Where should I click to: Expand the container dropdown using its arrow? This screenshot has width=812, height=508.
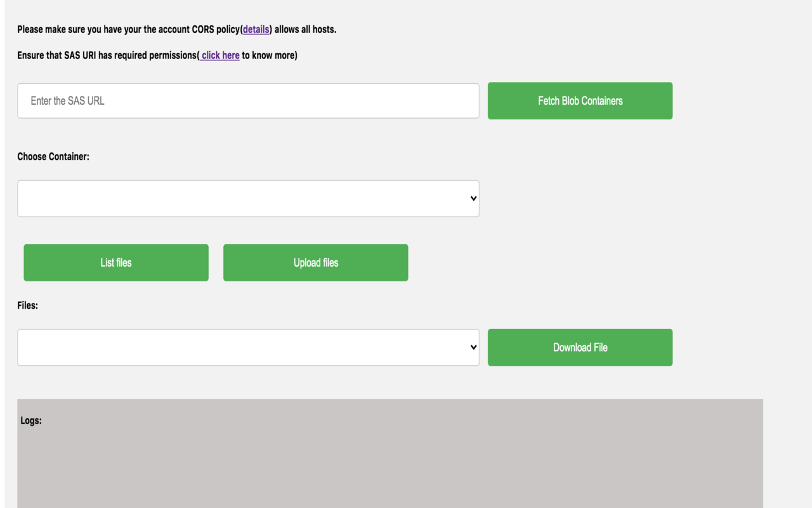tap(473, 198)
